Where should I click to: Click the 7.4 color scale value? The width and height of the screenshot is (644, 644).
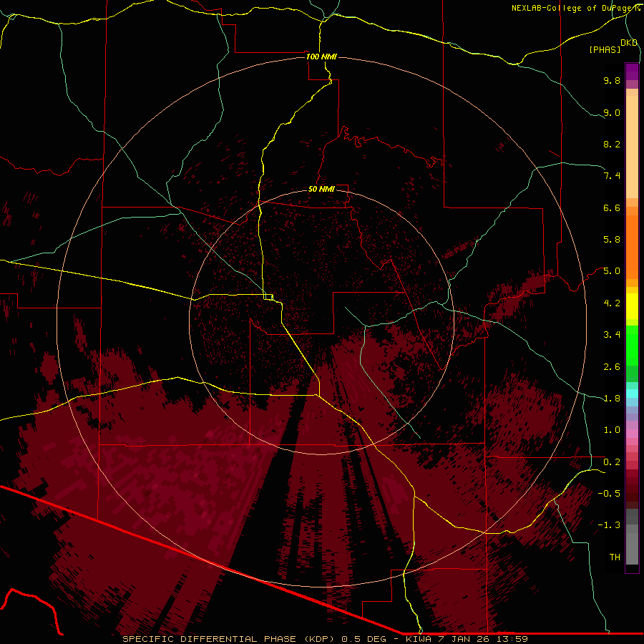(612, 176)
